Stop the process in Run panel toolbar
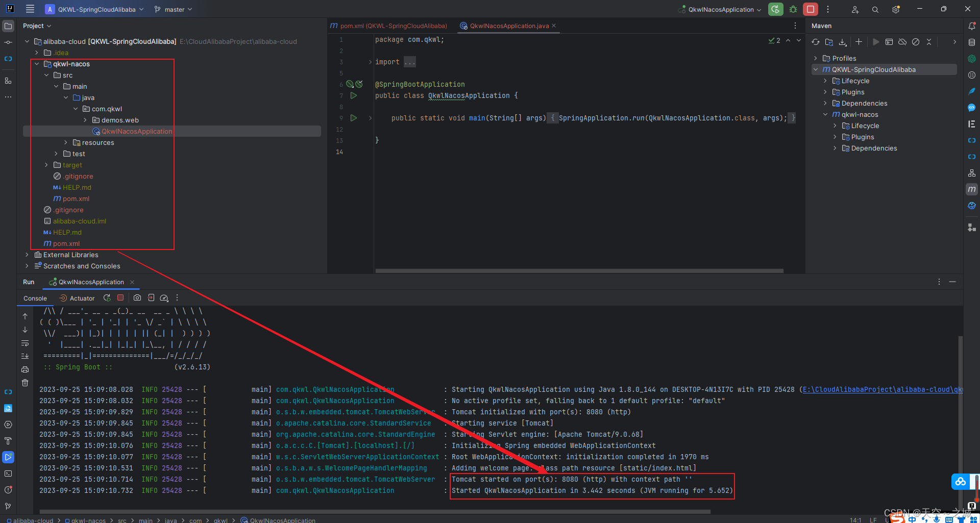Image resolution: width=980 pixels, height=523 pixels. pos(120,298)
